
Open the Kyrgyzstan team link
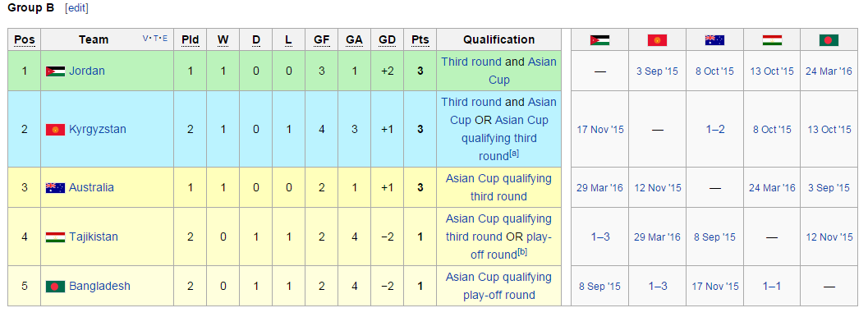point(98,130)
